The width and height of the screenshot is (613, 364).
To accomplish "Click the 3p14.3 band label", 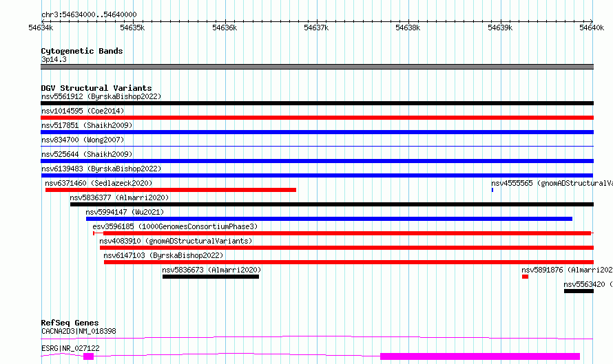I will click(x=54, y=59).
